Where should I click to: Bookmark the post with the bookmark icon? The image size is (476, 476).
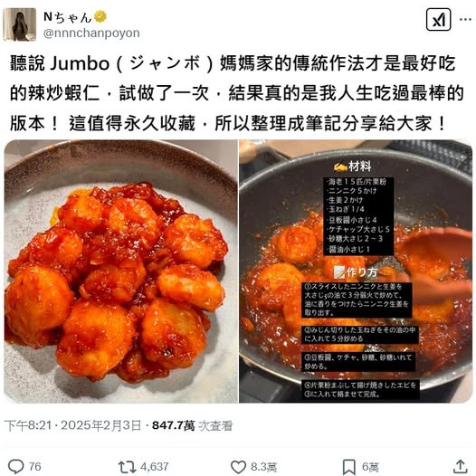[x=349, y=467]
